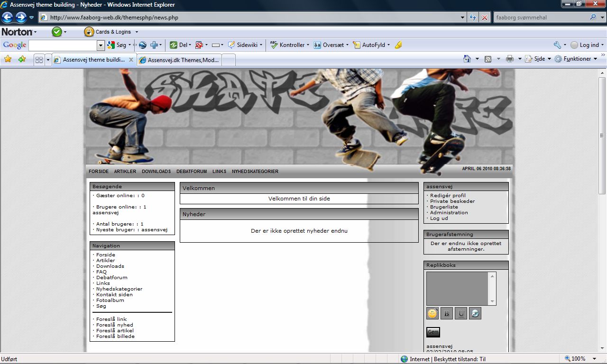607x364 pixels.
Task: Insert a smiley in the Replikboks
Action: (x=432, y=313)
